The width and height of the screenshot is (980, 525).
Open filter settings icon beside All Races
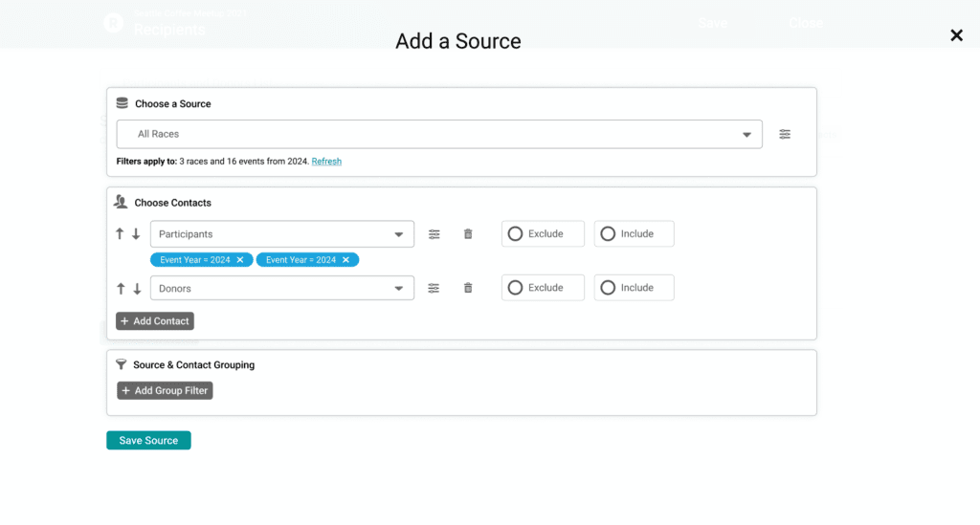(785, 135)
